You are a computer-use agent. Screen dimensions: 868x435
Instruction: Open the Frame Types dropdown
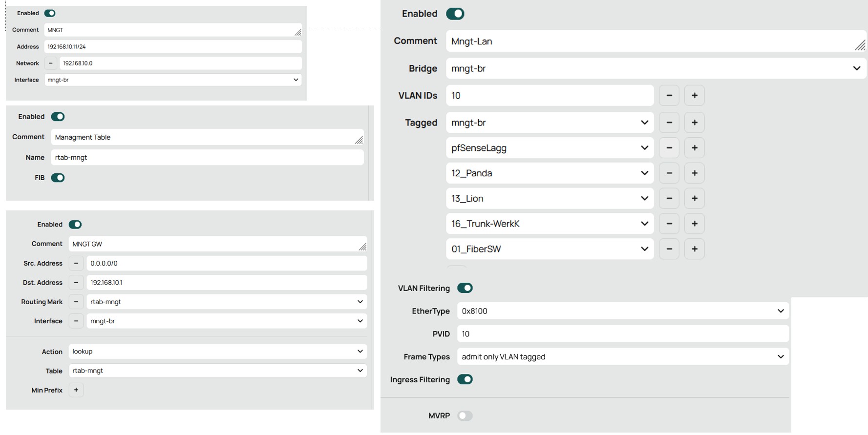[x=623, y=357]
